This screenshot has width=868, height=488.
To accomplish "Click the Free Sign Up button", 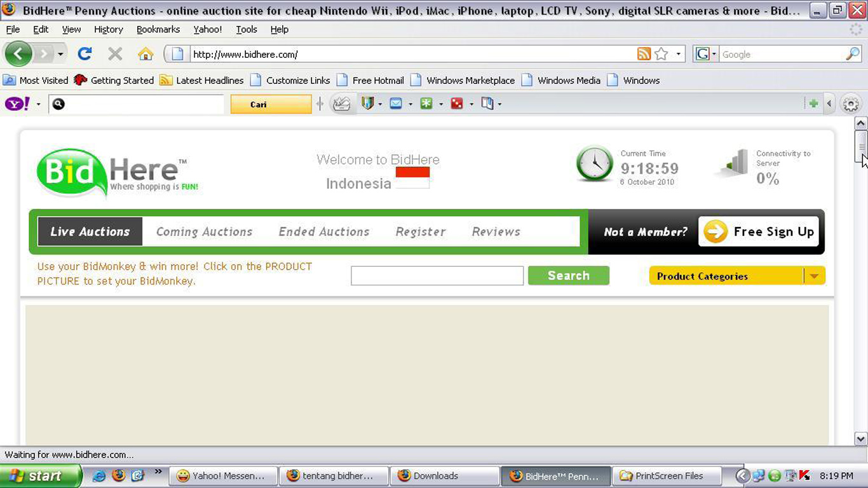I will pos(759,232).
